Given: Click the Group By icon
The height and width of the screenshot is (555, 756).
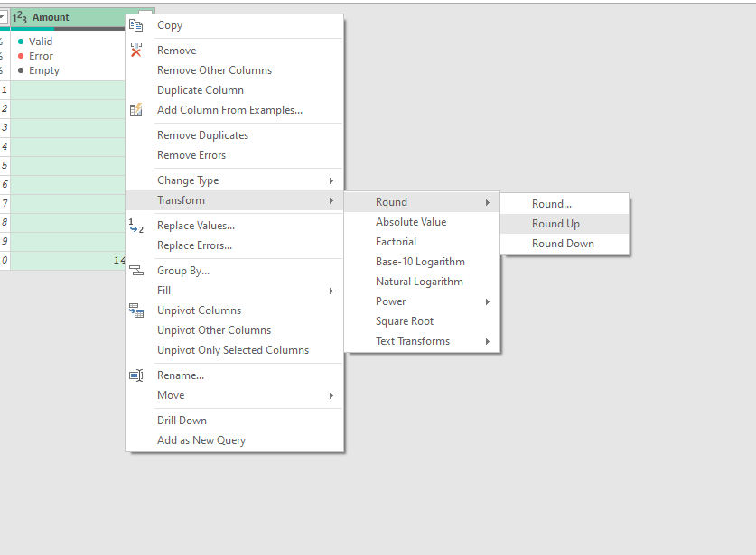Looking at the screenshot, I should pos(136,271).
